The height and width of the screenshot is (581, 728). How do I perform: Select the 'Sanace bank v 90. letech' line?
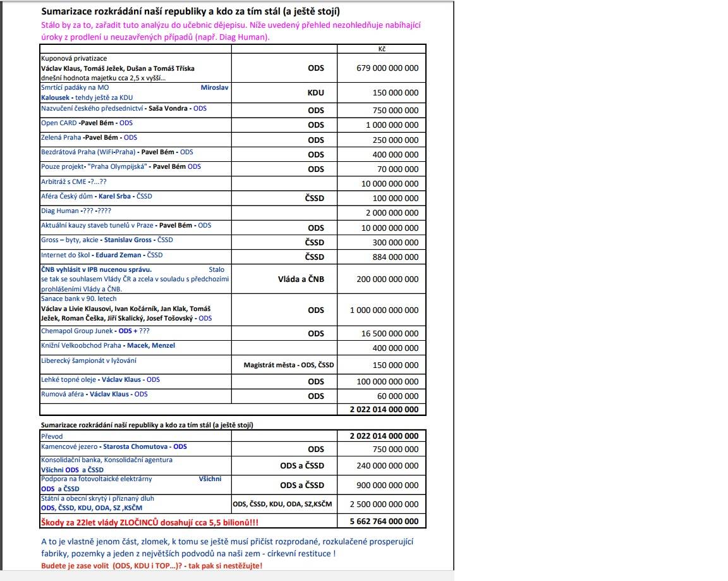(x=79, y=298)
